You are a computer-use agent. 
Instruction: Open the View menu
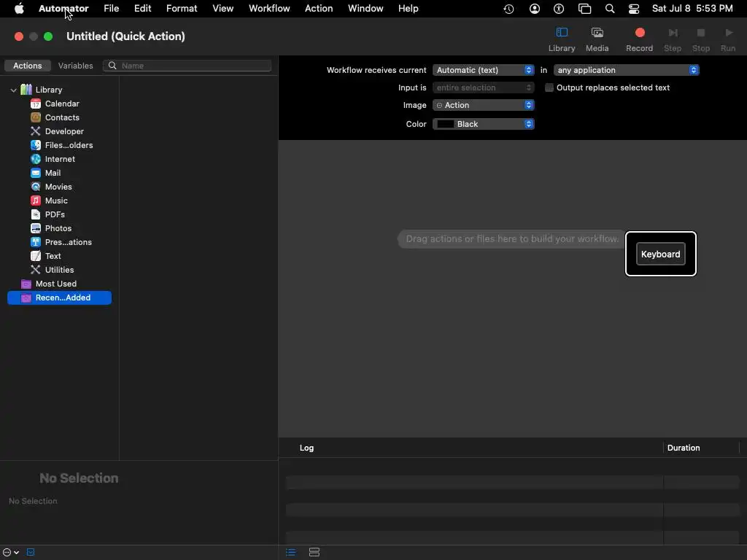[222, 9]
